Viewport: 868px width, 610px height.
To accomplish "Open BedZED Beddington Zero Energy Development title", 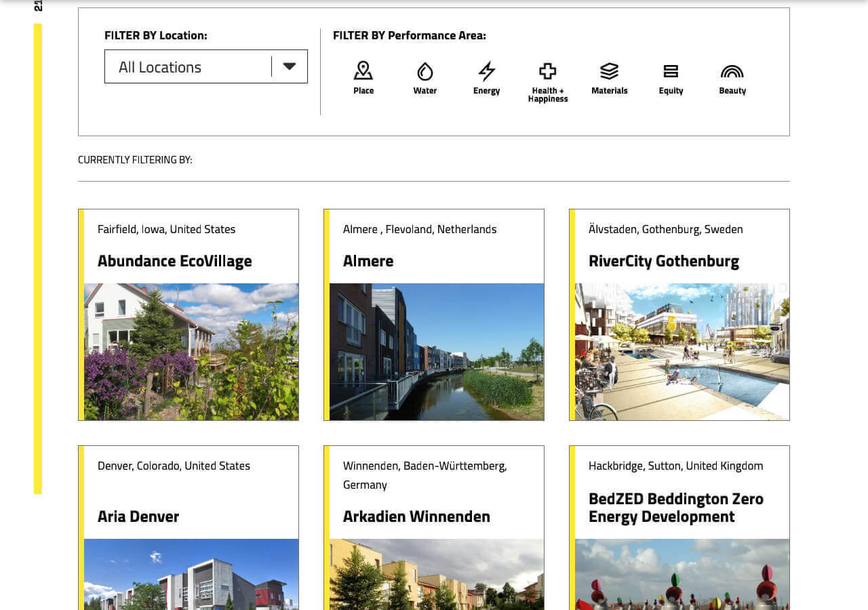I will point(676,508).
